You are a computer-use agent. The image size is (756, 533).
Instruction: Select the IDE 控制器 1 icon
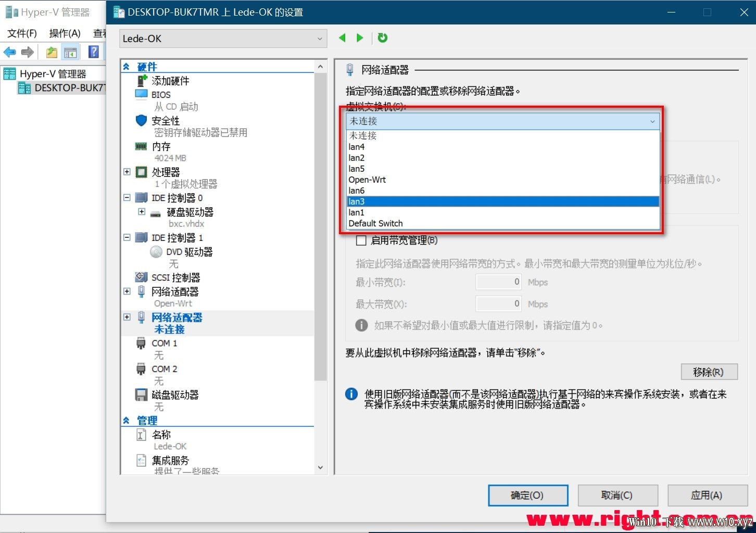pos(141,237)
